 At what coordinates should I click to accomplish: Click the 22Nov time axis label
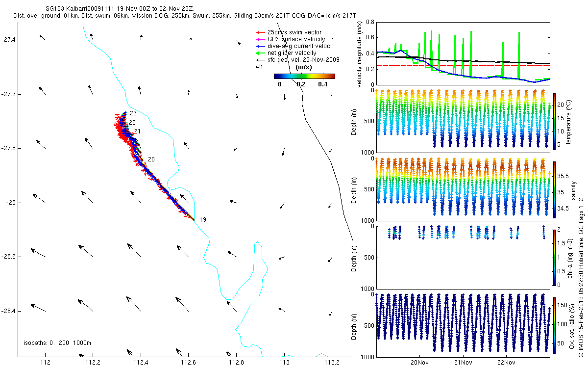pyautogui.click(x=506, y=363)
